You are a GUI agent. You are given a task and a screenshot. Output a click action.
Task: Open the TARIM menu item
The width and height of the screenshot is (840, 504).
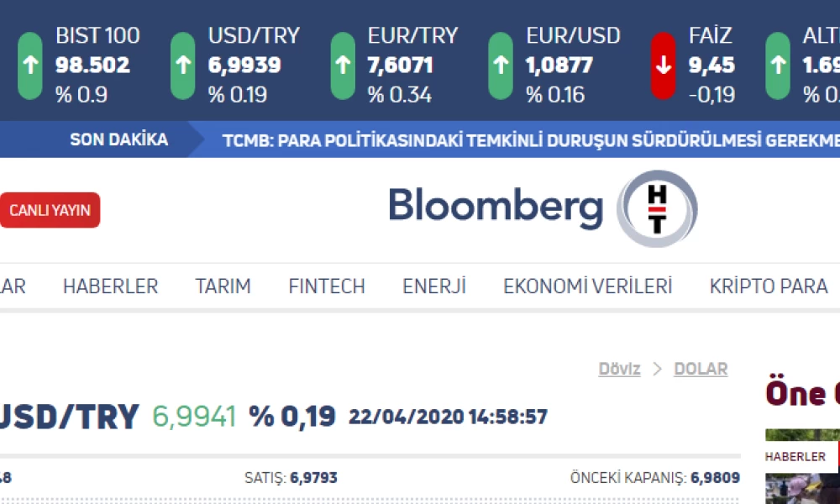coord(223,286)
